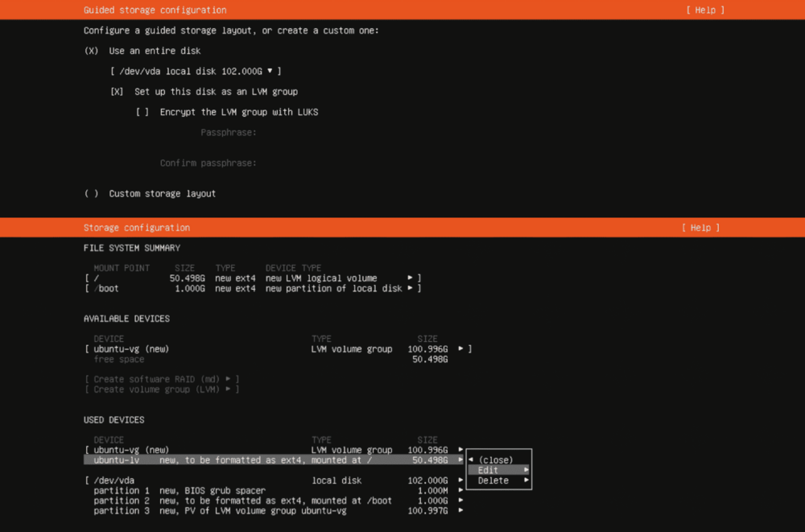The height and width of the screenshot is (532, 805).
Task: Open arrow menu for available ubuntu-vg device
Action: point(460,349)
